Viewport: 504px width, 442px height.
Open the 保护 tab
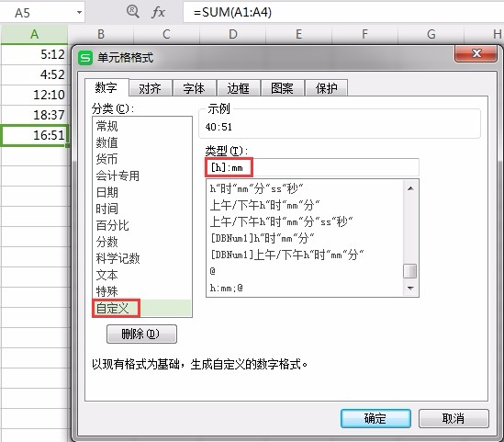[326, 88]
